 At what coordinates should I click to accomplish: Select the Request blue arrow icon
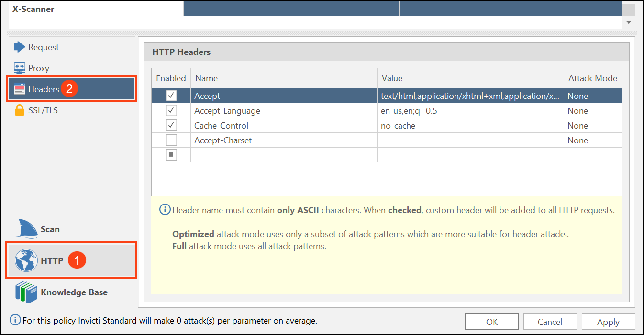click(19, 47)
